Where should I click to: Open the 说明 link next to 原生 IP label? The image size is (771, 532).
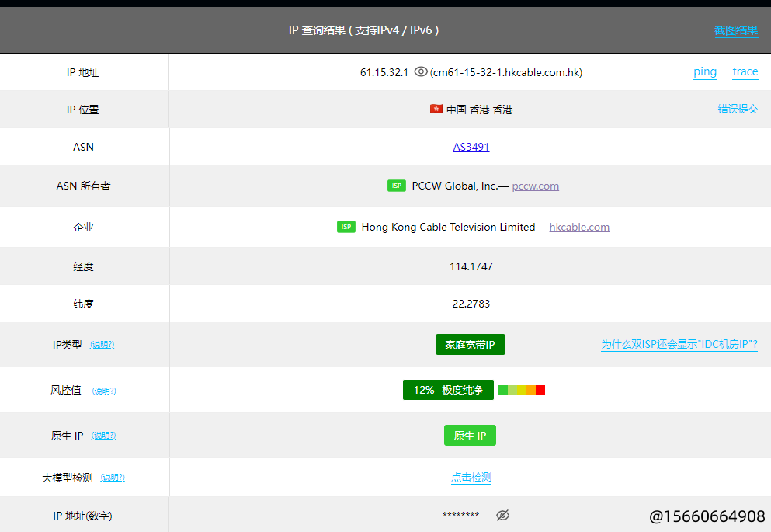coord(103,436)
